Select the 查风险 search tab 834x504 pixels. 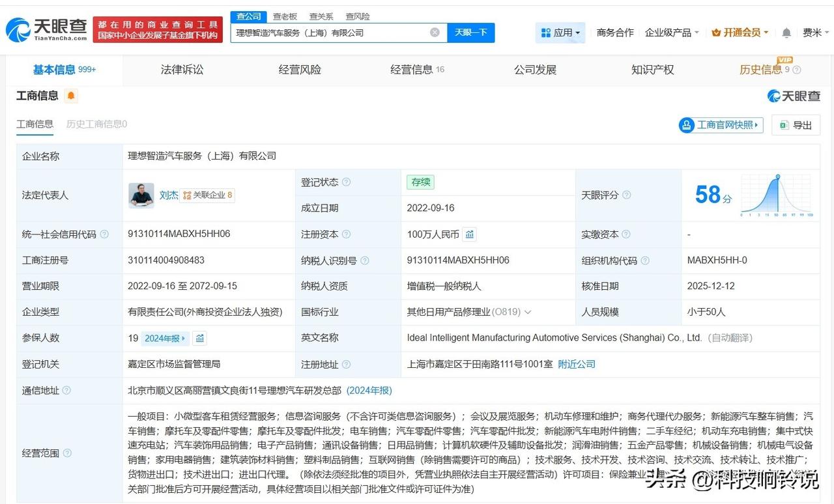coord(358,16)
